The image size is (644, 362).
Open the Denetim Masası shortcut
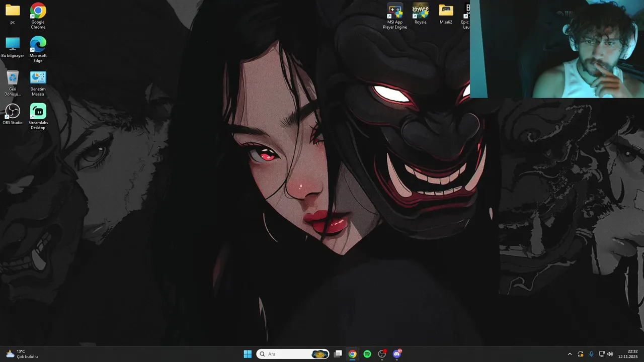(x=38, y=83)
